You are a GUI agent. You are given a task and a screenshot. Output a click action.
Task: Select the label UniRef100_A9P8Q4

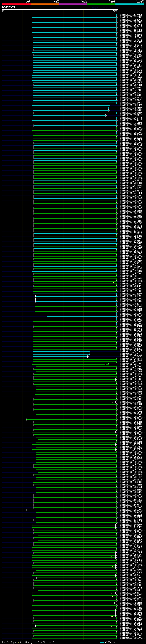(x=131, y=72)
